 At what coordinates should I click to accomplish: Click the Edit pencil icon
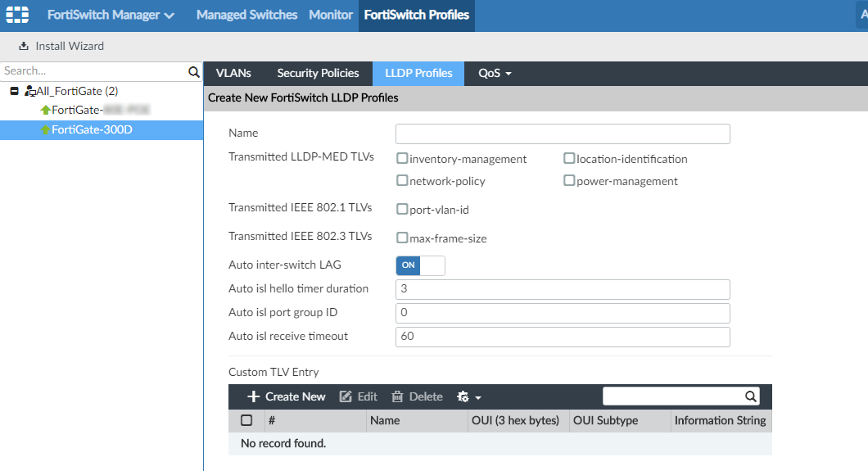click(x=346, y=396)
